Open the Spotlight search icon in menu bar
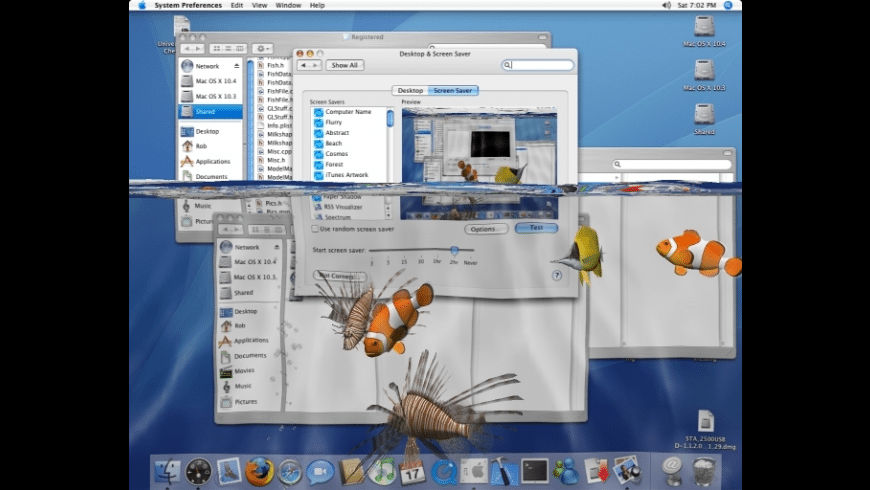 (x=728, y=5)
